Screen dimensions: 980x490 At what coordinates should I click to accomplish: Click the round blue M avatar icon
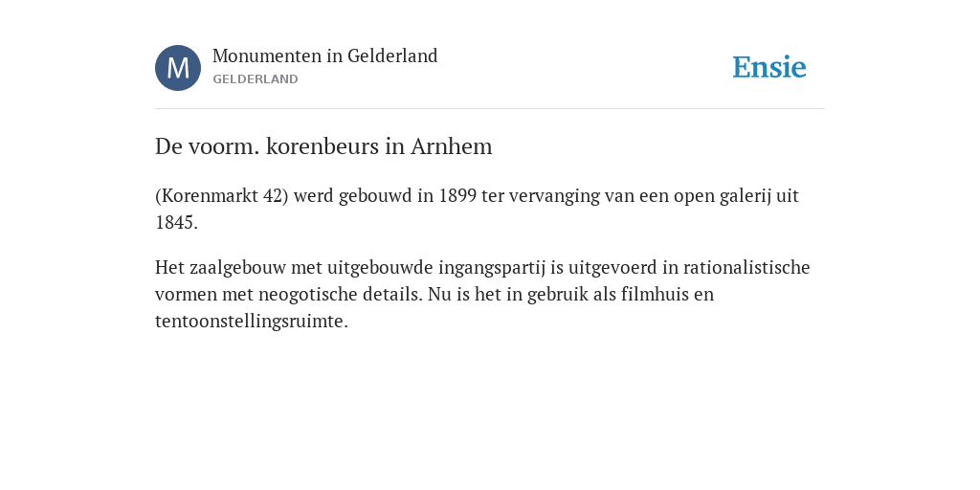coord(178,68)
